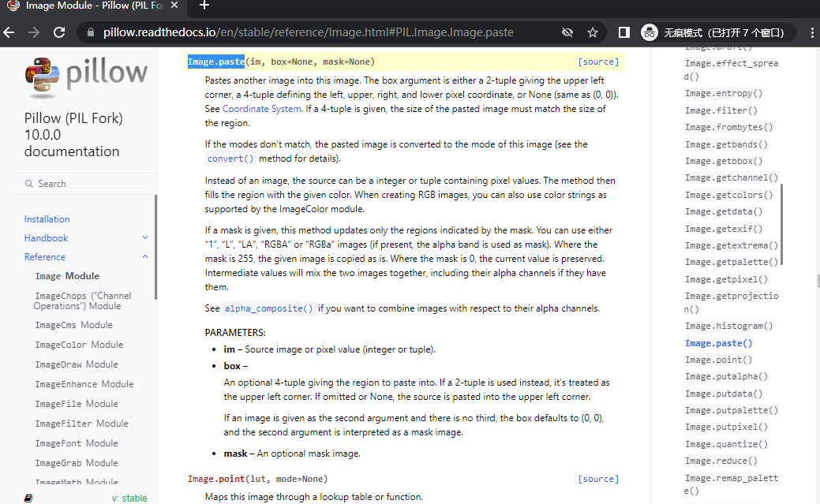Click the Image.point method heading
820x504 pixels.
point(258,479)
